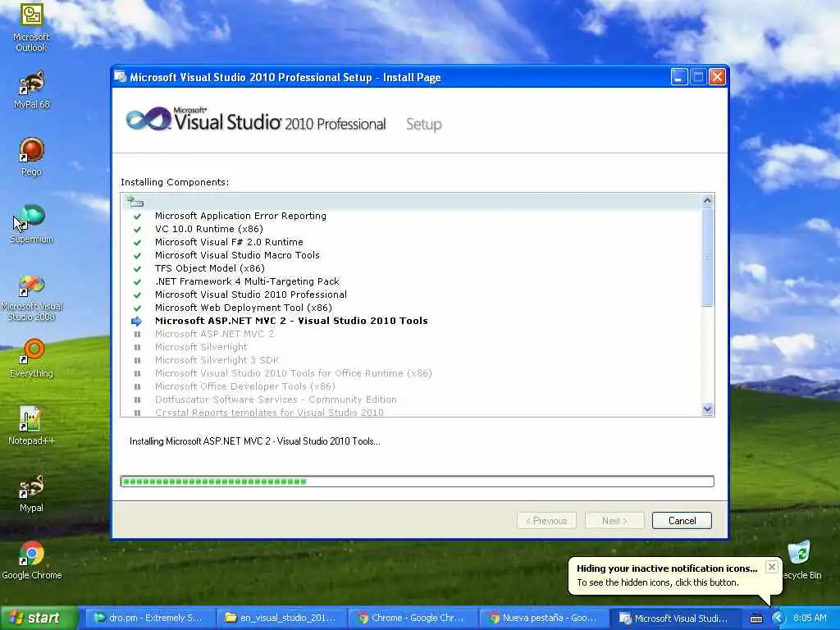Select the Supermium desktop icon
Image resolution: width=840 pixels, height=630 pixels.
tap(32, 224)
